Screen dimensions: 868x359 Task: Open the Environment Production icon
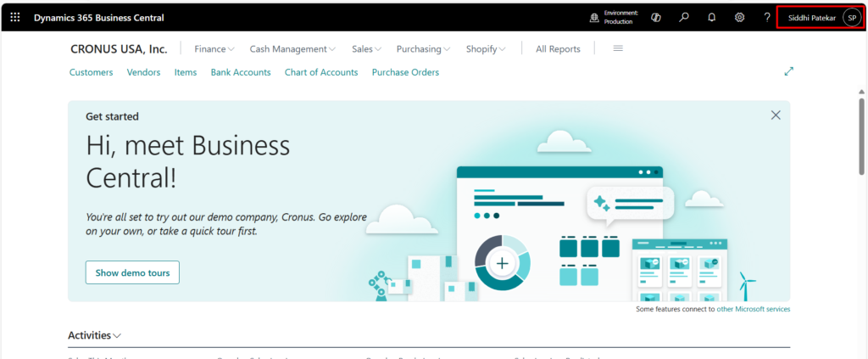click(594, 18)
